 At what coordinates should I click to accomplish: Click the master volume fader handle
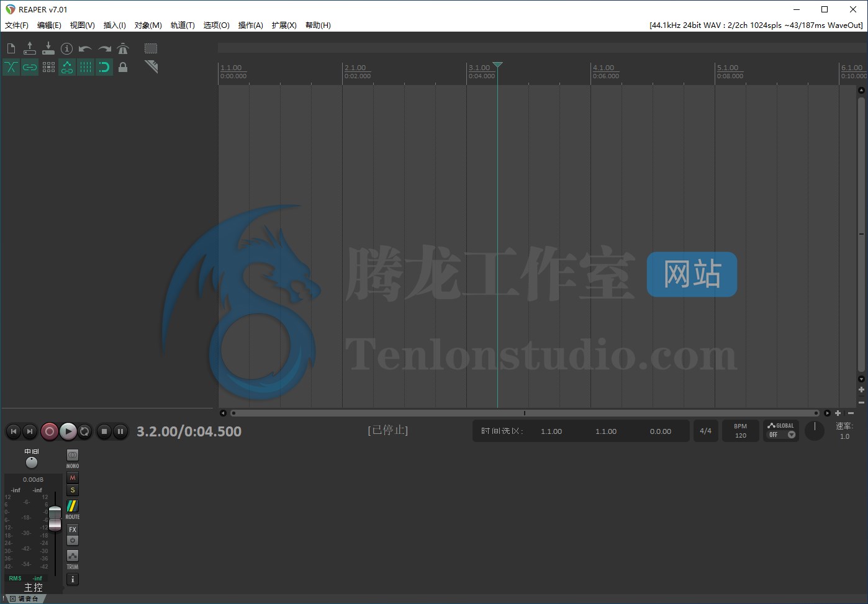pyautogui.click(x=55, y=518)
